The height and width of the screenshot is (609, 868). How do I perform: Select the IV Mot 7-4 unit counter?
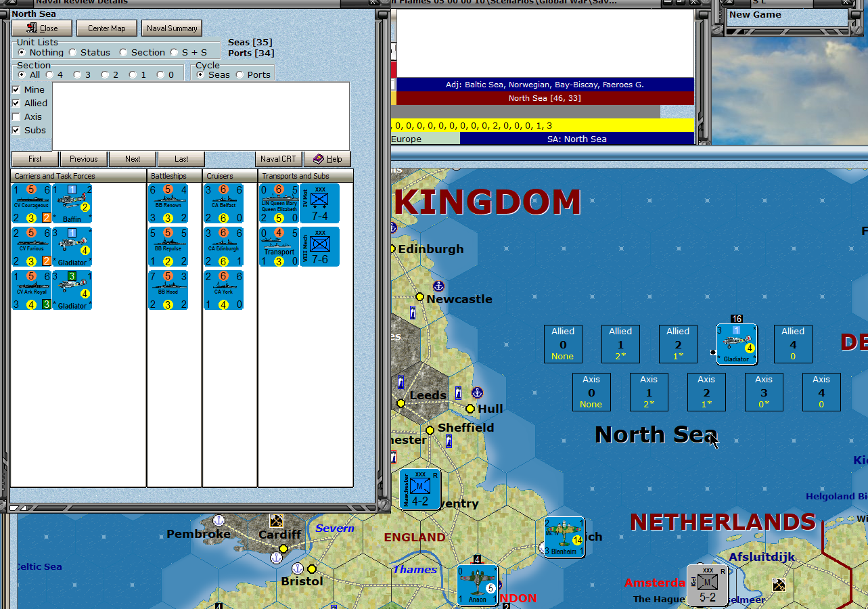320,203
